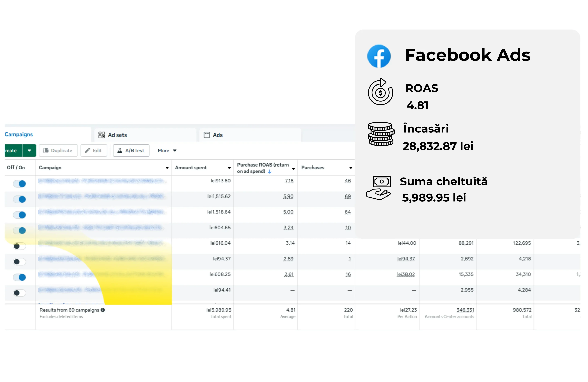Image resolution: width=588 pixels, height=382 pixels.
Task: Select the Edit pencil icon
Action: pyautogui.click(x=88, y=150)
